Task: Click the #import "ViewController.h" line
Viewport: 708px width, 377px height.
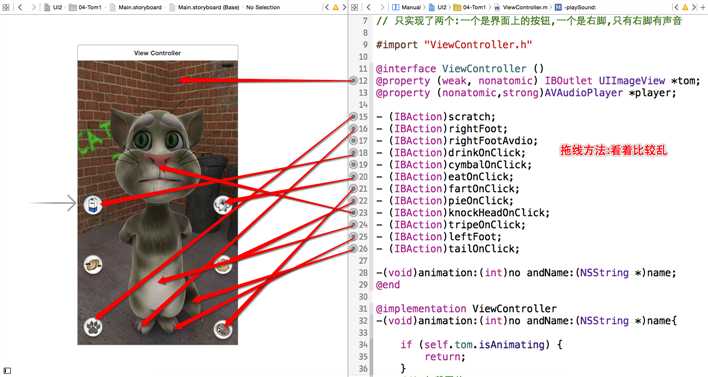Action: click(x=454, y=45)
